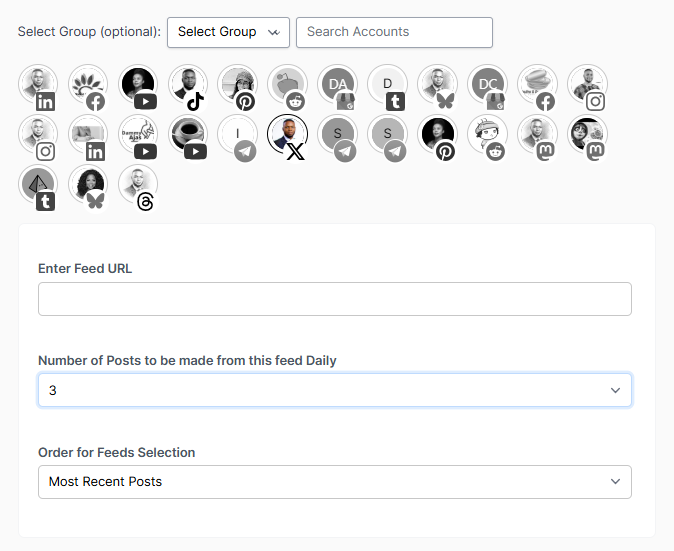Select the I Telegram account avatar

pos(238,134)
